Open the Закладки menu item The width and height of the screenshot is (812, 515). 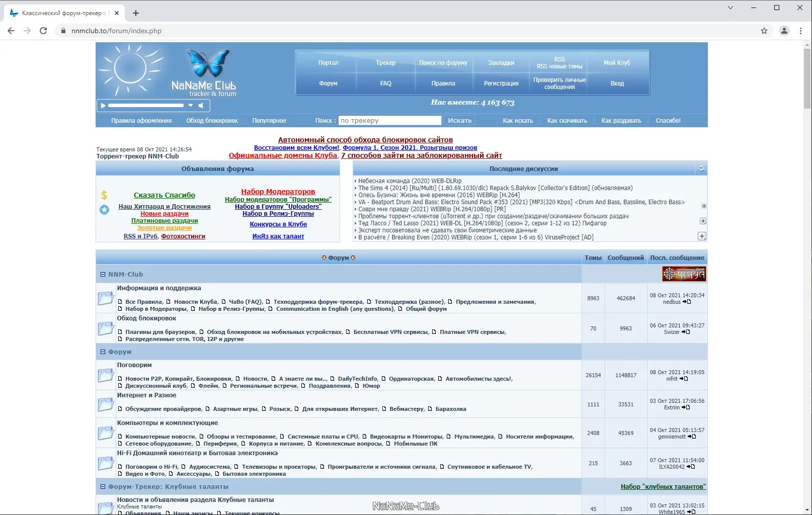click(501, 63)
